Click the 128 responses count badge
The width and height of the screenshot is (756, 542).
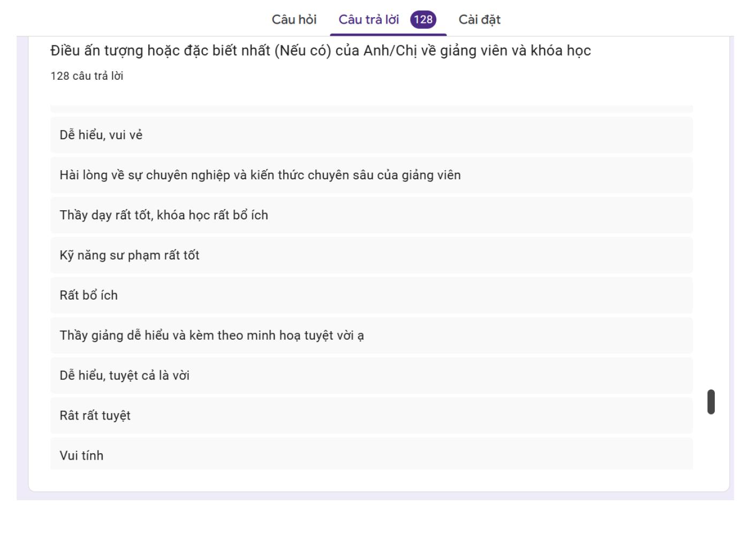[x=423, y=20]
